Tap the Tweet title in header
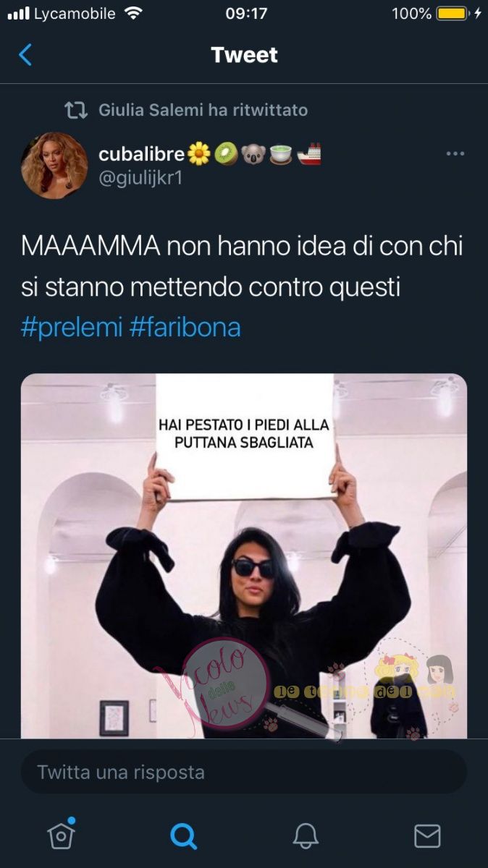 (x=244, y=55)
